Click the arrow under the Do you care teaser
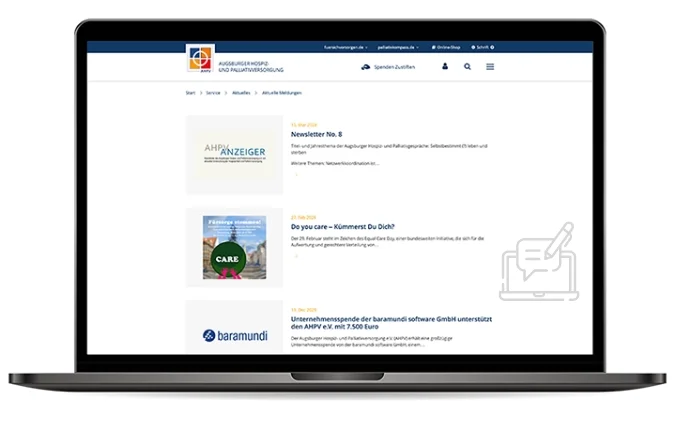This screenshot has height=424, width=675. (296, 256)
